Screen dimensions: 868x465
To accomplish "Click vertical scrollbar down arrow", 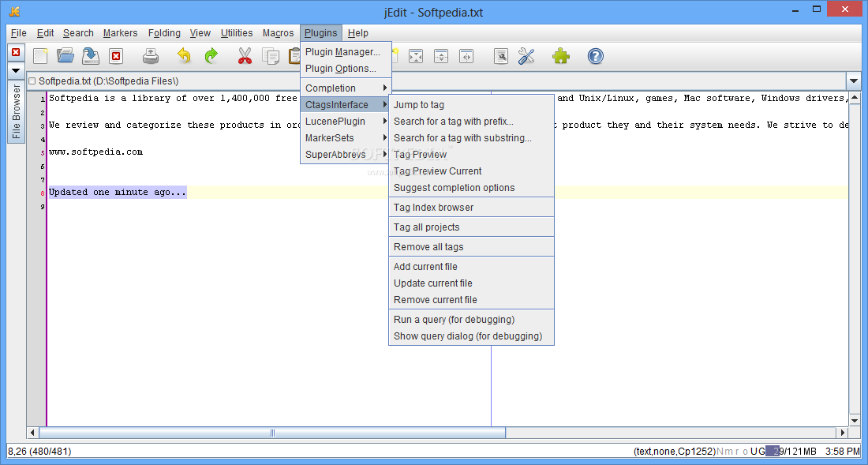I will (x=854, y=422).
